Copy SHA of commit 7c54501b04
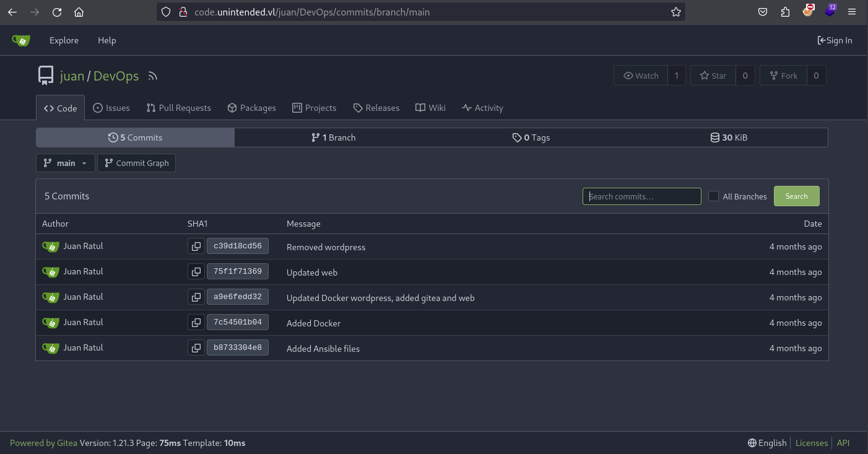The width and height of the screenshot is (868, 454). [196, 322]
